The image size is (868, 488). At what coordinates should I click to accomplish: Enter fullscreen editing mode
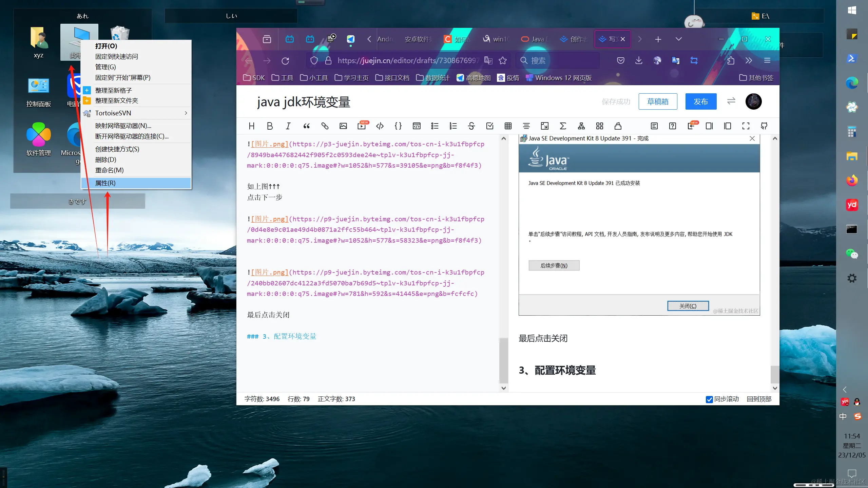point(746,126)
